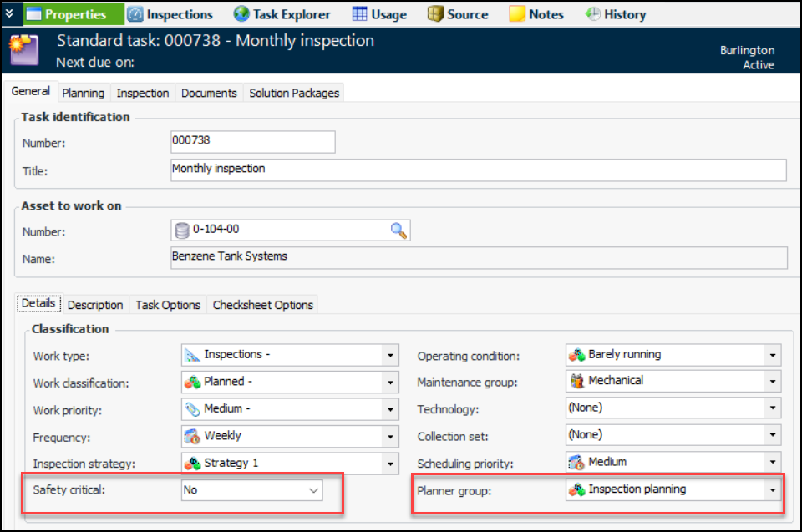Click the yellow Notes icon

click(517, 14)
